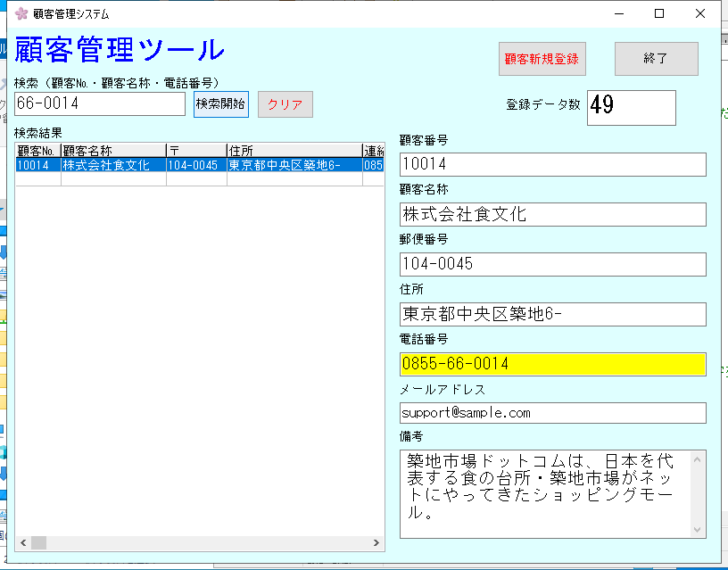This screenshot has width=728, height=570.
Task: Click the results horizontal scrollbar thumb
Action: [38, 542]
